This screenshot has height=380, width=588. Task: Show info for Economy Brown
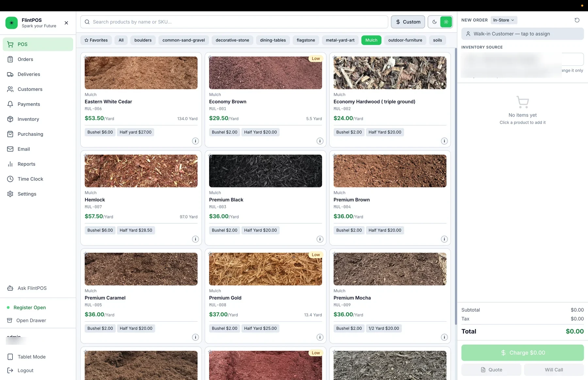point(320,141)
